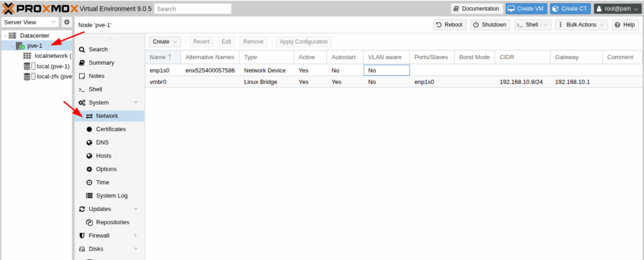This screenshot has height=260, width=644.
Task: Open the Hosts settings
Action: coord(109,155)
